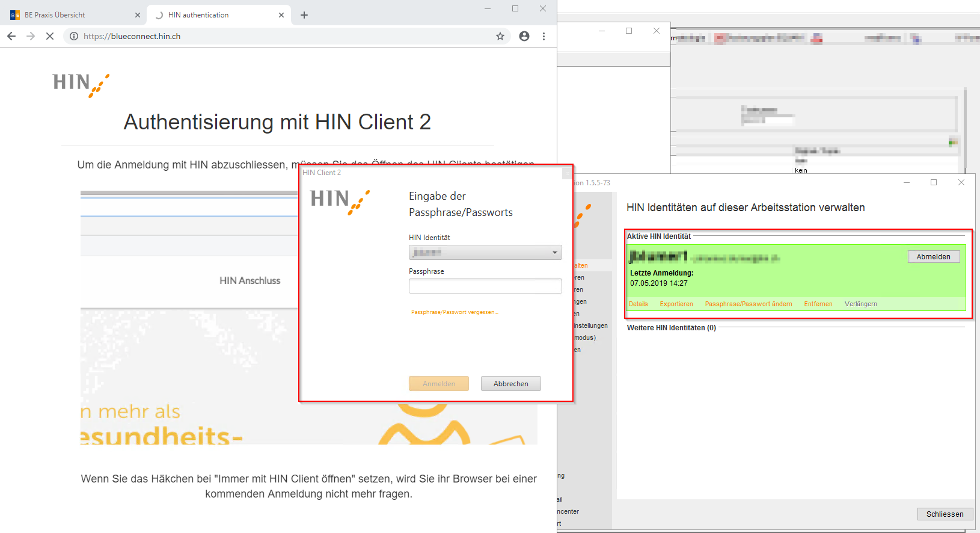Screen dimensions: 980x533
Task: Click the site information icon in address bar
Action: point(74,36)
